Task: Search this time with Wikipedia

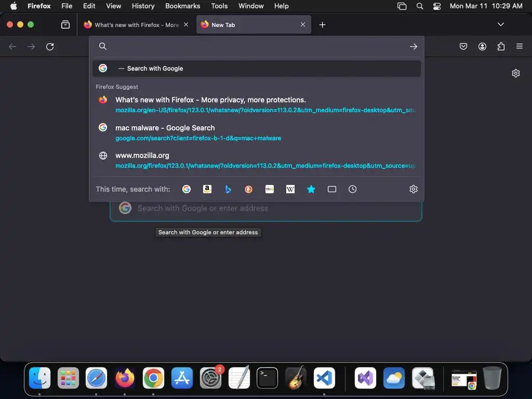Action: pyautogui.click(x=290, y=189)
